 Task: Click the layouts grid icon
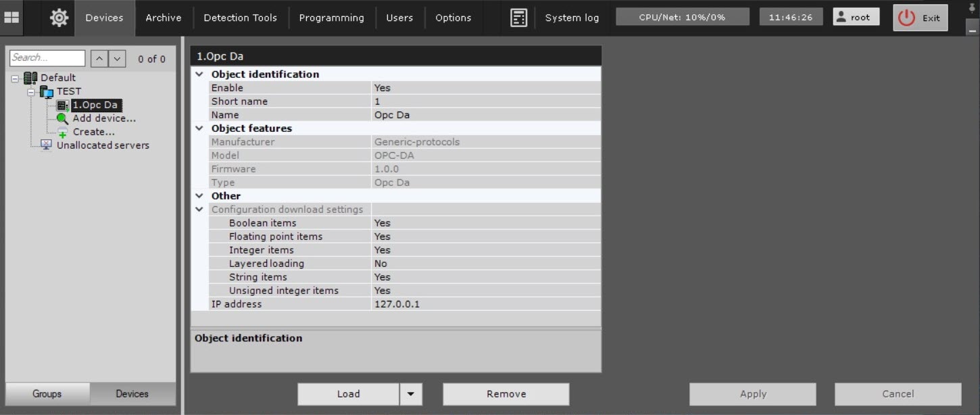(11, 18)
